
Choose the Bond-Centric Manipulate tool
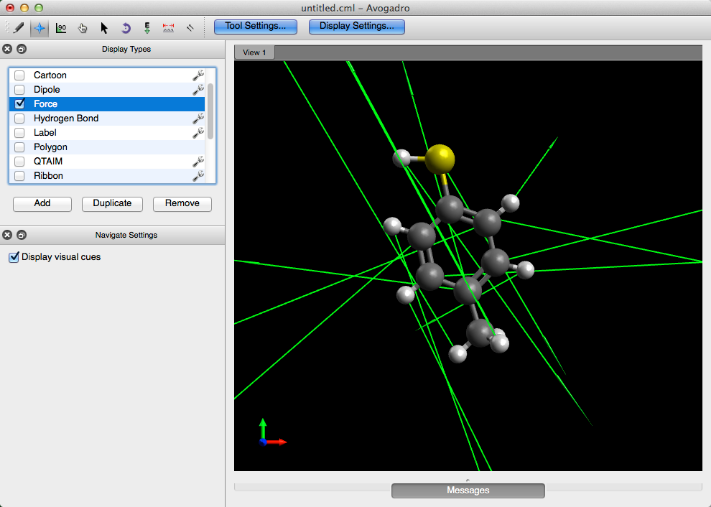tap(62, 27)
